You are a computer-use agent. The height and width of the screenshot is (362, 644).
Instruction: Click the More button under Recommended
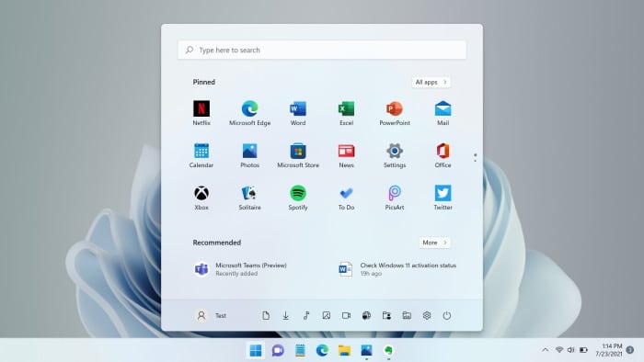click(x=434, y=243)
